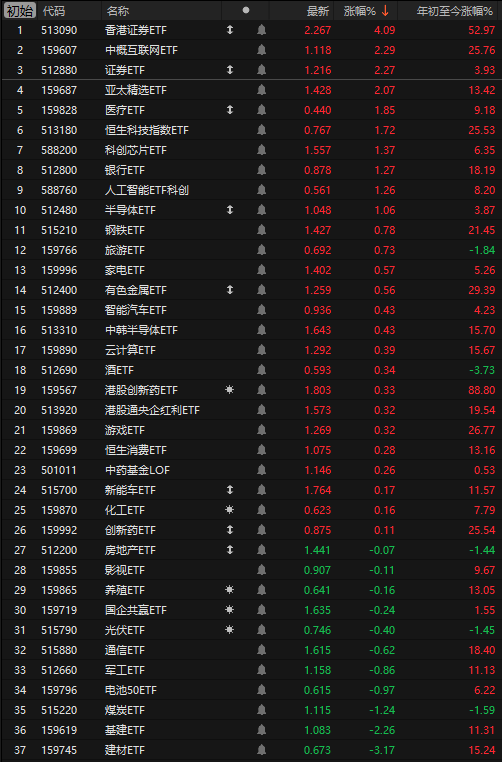Click up-down arrow marker beside 证券ETF
Viewport: 502px width, 762px height.
coord(230,70)
